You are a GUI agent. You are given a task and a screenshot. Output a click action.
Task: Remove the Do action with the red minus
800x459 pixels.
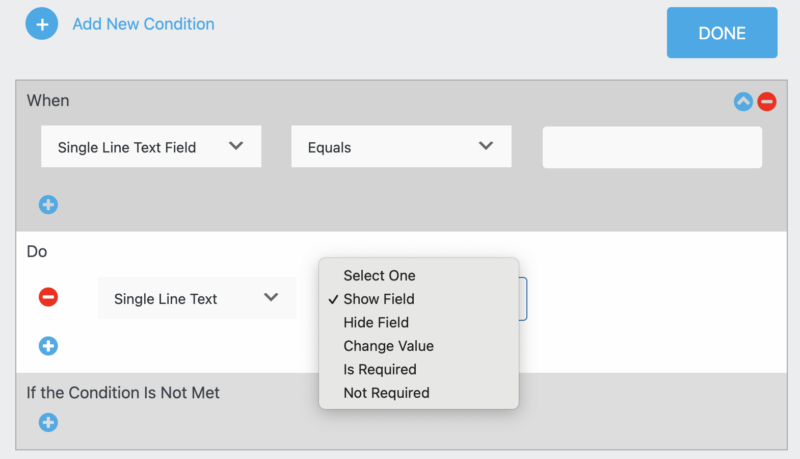(x=48, y=297)
